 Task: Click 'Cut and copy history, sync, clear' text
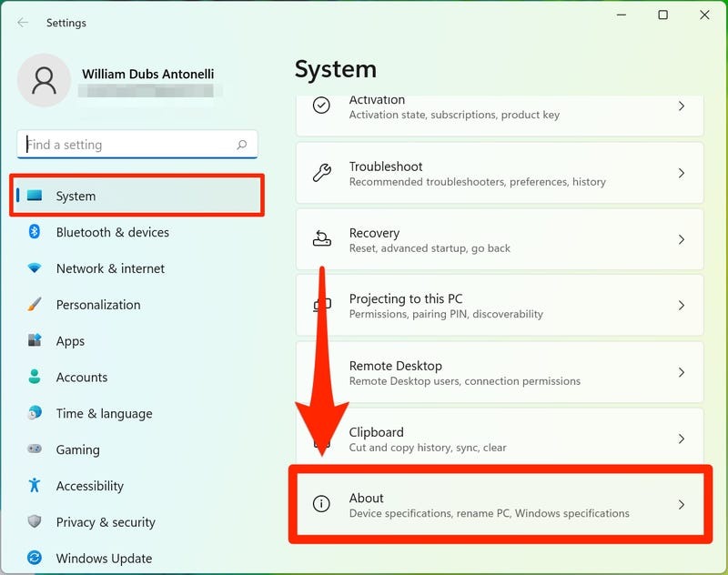(428, 448)
